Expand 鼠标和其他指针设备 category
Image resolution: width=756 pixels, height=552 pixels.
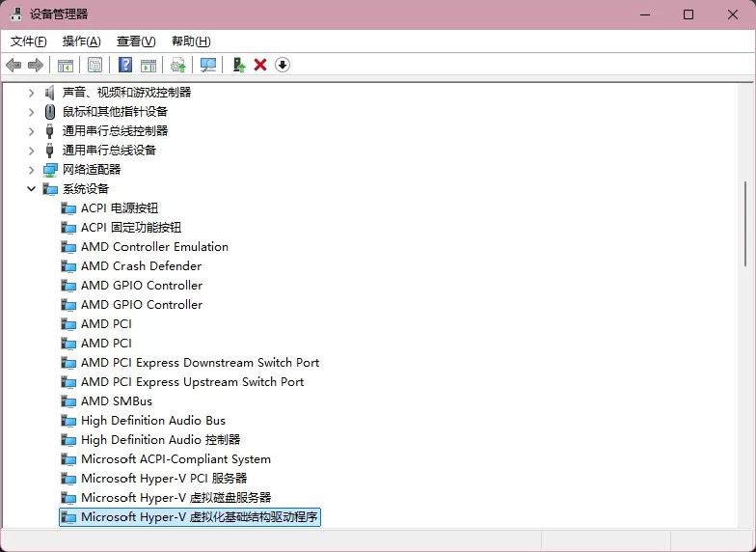click(x=31, y=112)
